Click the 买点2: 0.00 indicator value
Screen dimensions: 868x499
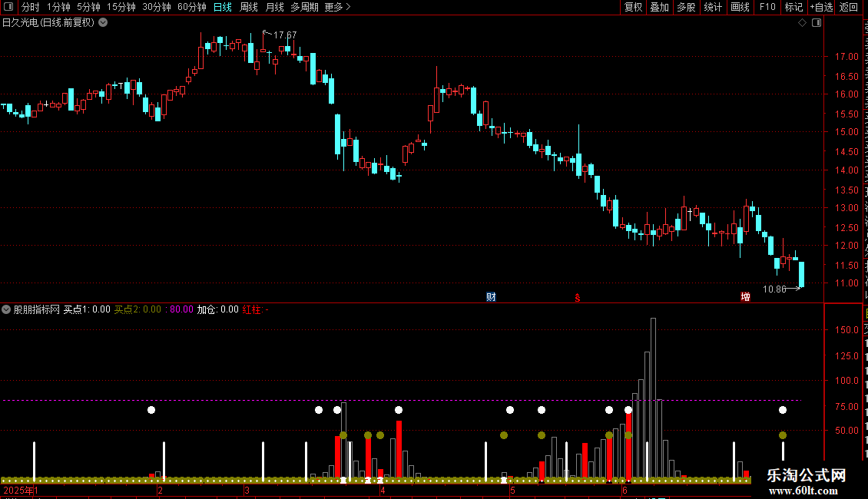(x=137, y=309)
